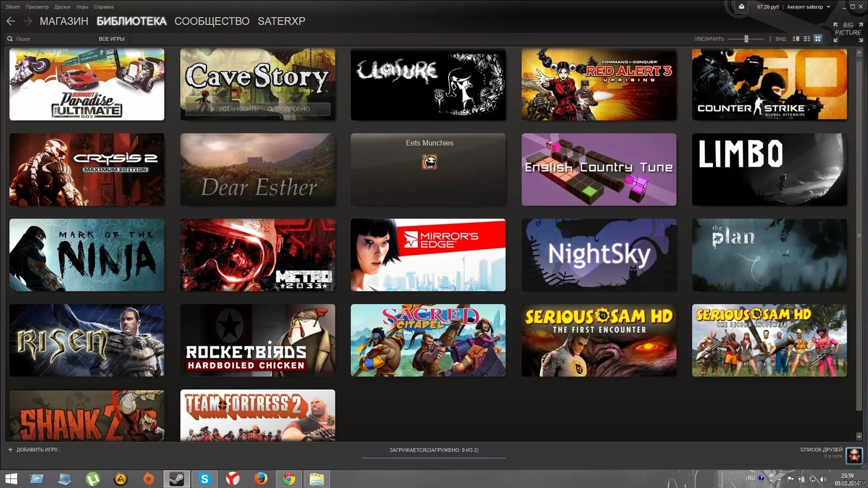Open the SATERXP profile tab

click(x=281, y=21)
